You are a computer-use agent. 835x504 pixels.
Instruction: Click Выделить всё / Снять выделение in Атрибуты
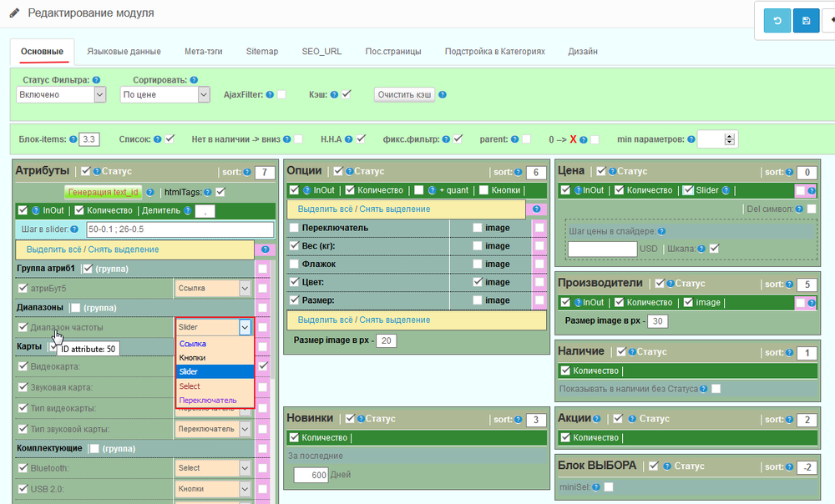tap(93, 249)
